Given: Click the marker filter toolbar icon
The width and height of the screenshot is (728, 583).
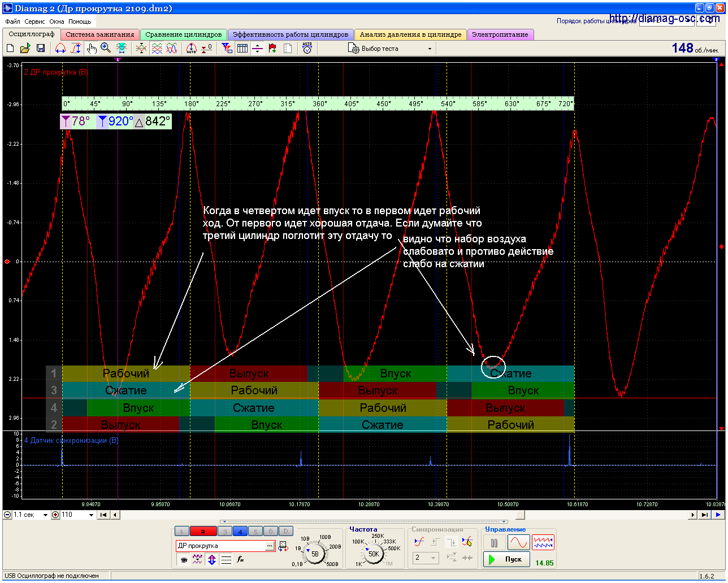Looking at the screenshot, I should click(227, 49).
